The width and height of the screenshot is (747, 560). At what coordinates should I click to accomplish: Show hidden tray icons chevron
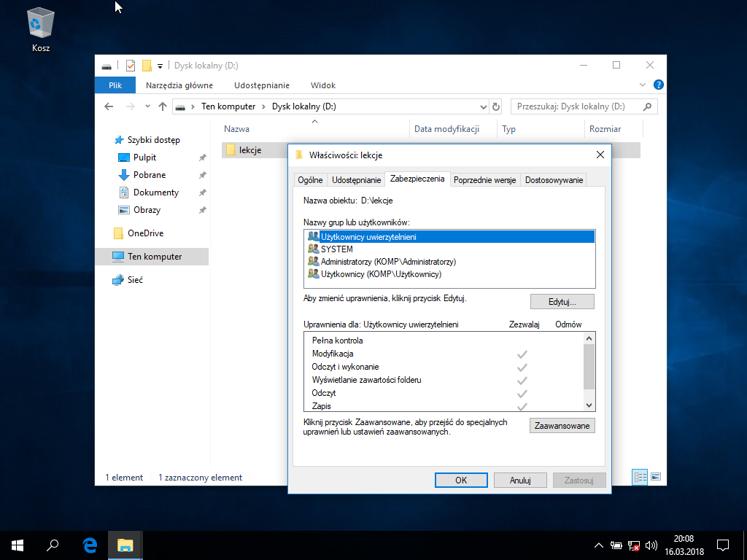tap(599, 545)
